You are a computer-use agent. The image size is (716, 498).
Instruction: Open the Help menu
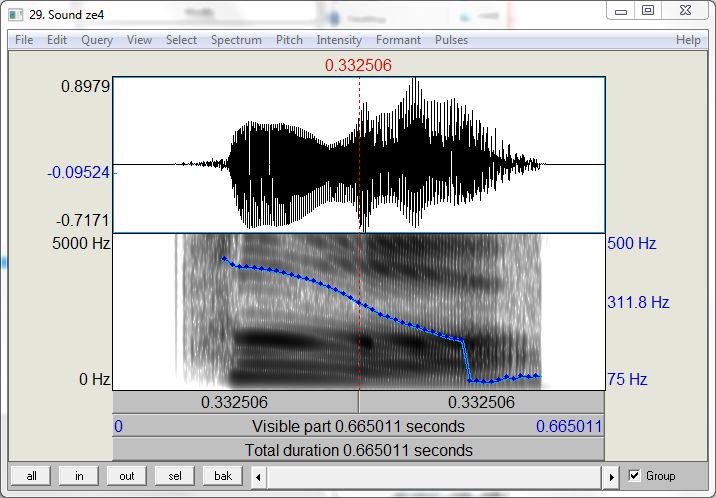click(688, 40)
